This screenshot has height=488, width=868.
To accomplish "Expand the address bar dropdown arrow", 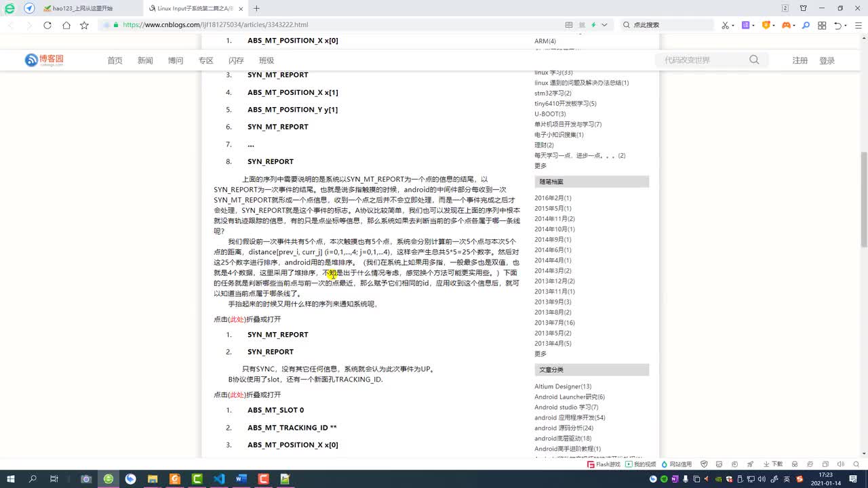I will 604,25.
